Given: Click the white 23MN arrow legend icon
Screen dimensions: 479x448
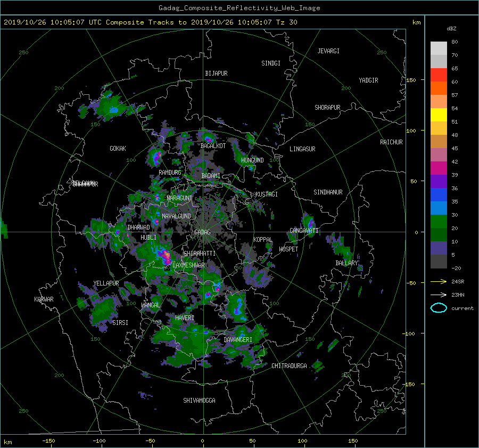Looking at the screenshot, I should [439, 295].
